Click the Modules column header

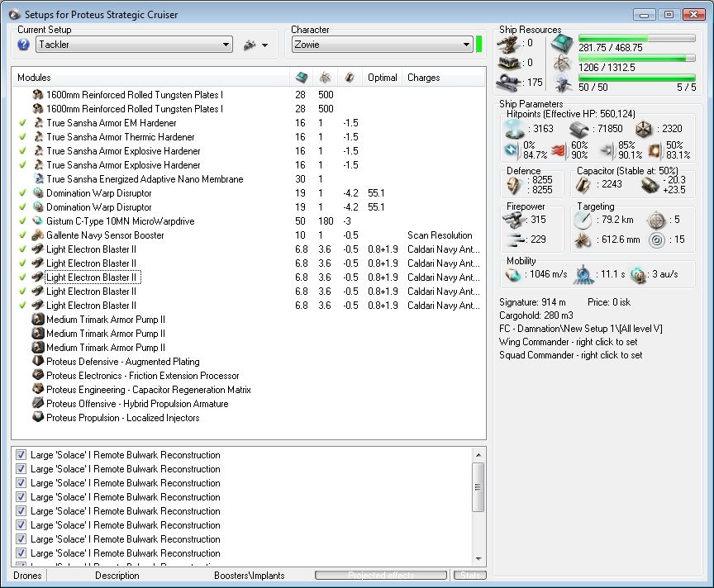click(x=150, y=78)
